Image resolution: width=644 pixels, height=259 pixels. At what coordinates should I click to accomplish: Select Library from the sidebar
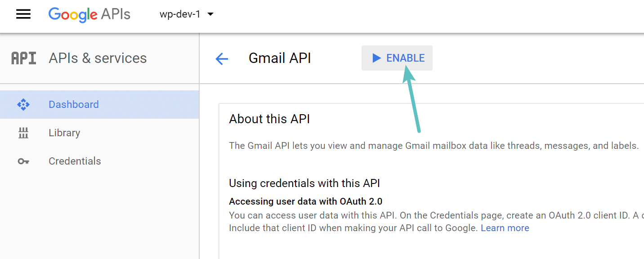[x=64, y=132]
